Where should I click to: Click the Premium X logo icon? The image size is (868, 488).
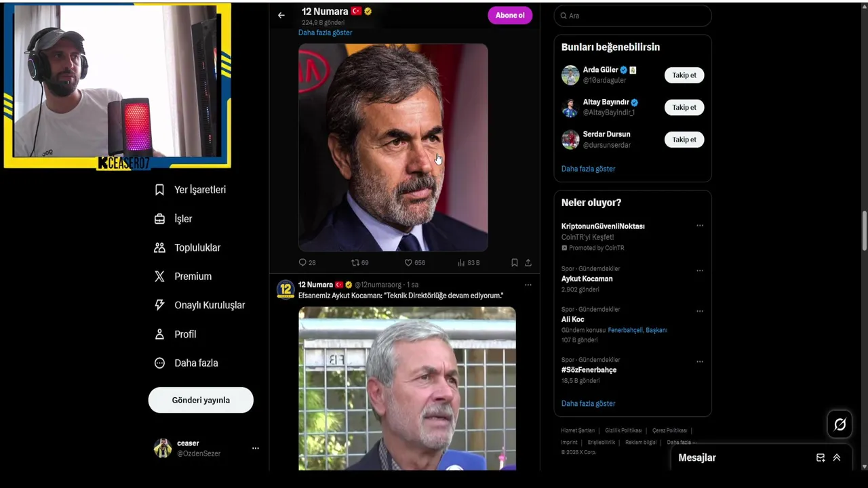click(159, 277)
